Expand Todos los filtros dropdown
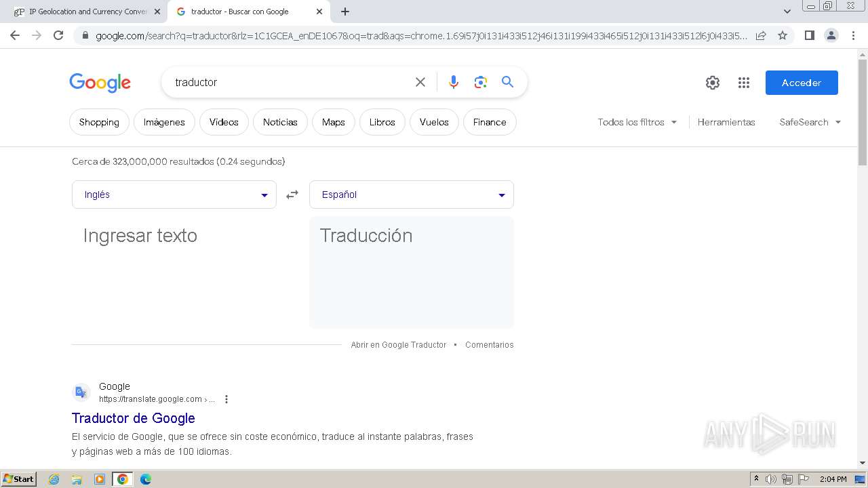868x488 pixels. pyautogui.click(x=637, y=122)
